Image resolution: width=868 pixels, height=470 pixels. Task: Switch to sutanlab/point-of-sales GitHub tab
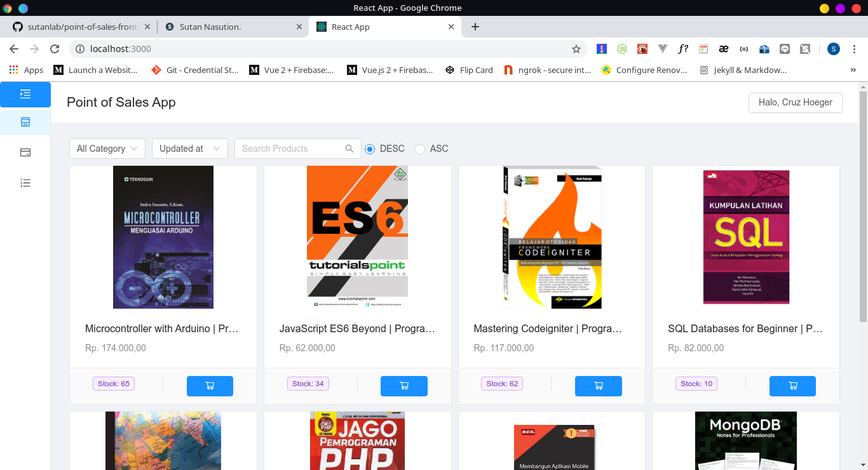81,27
